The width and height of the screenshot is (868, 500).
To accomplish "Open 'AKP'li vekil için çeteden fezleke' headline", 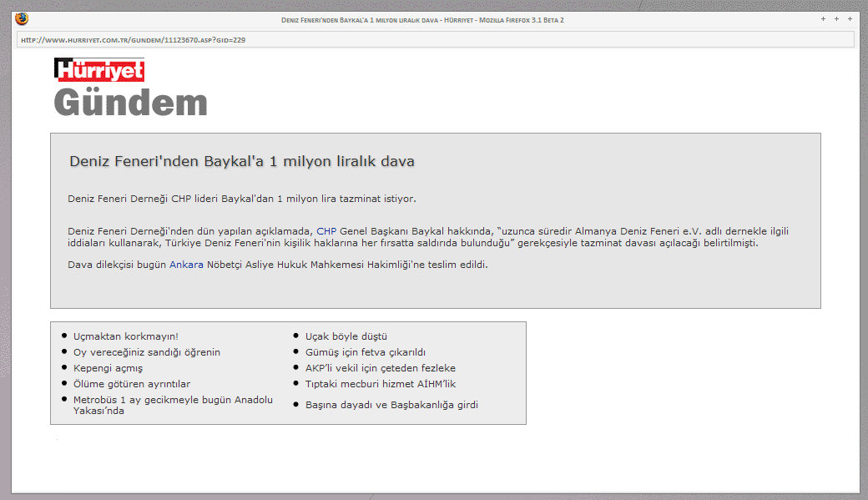I will point(381,367).
